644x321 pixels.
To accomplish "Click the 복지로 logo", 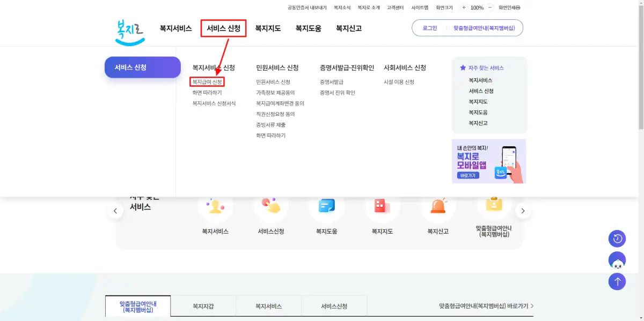I will (130, 32).
